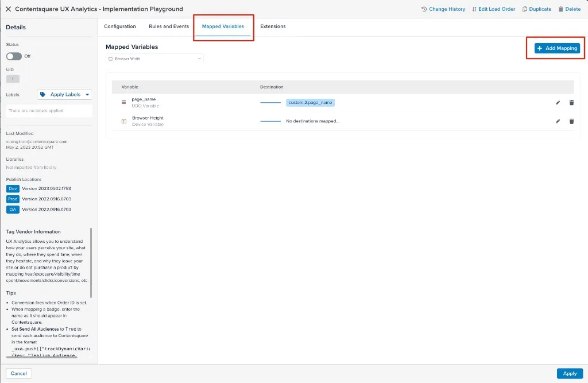
Task: Open the Apply Labels dropdown
Action: click(x=65, y=95)
